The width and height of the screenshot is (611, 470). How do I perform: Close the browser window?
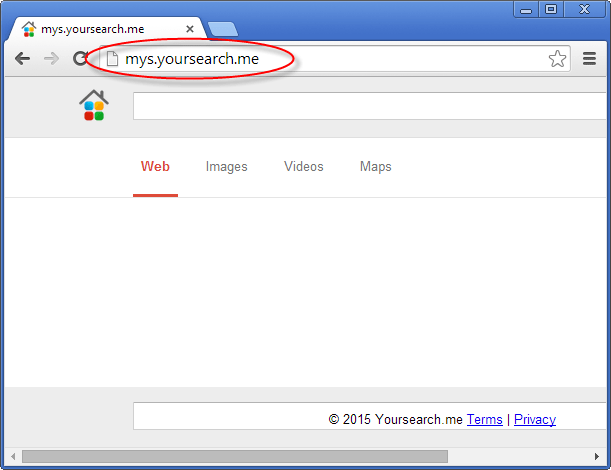tap(585, 9)
